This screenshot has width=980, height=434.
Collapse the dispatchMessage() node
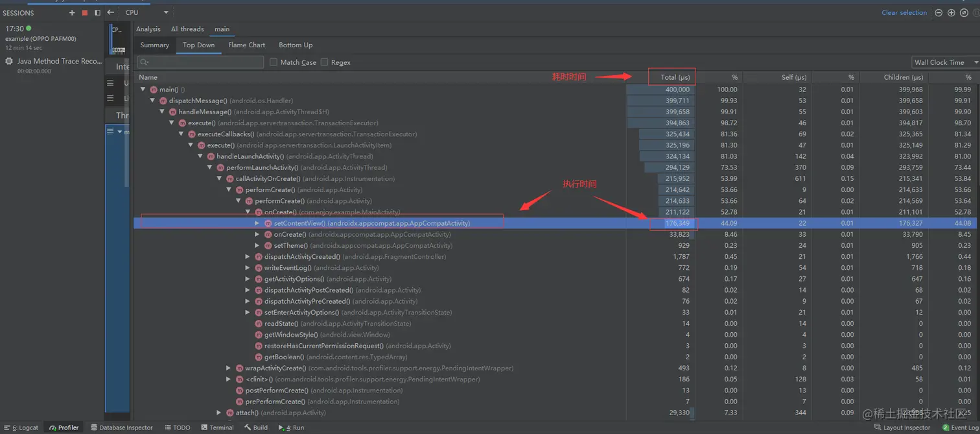153,101
